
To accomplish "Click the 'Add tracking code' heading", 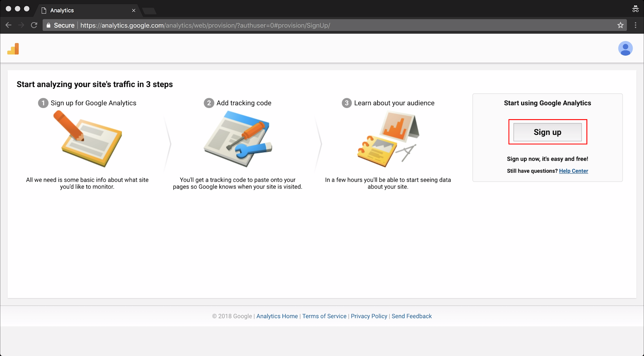I will [244, 103].
